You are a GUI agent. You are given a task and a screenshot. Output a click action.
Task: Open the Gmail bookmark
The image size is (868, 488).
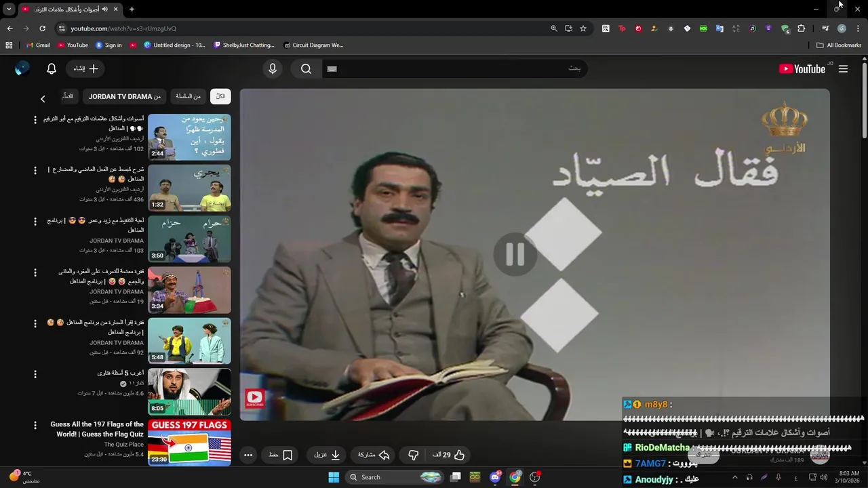pos(38,45)
